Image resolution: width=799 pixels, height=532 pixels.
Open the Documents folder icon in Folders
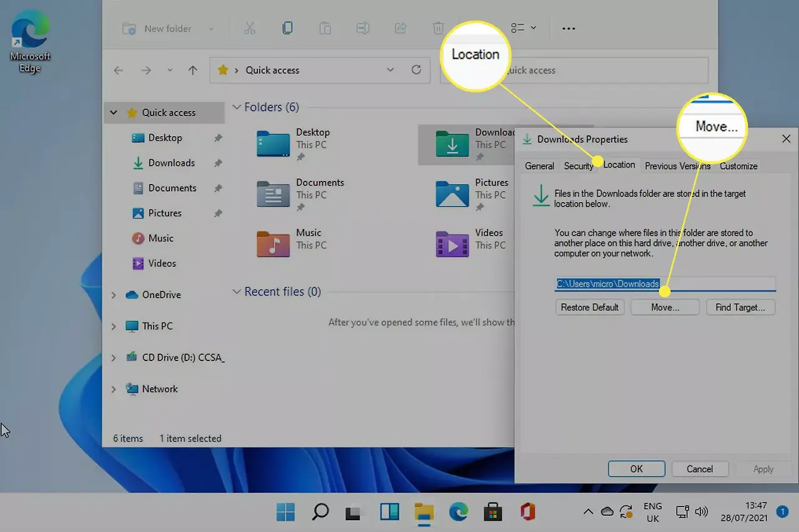(273, 193)
